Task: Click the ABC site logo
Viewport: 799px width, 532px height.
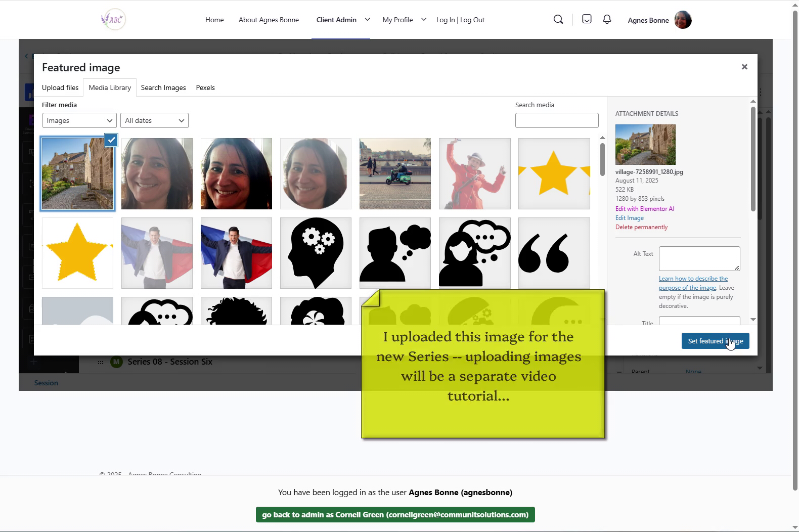Action: pos(113,20)
